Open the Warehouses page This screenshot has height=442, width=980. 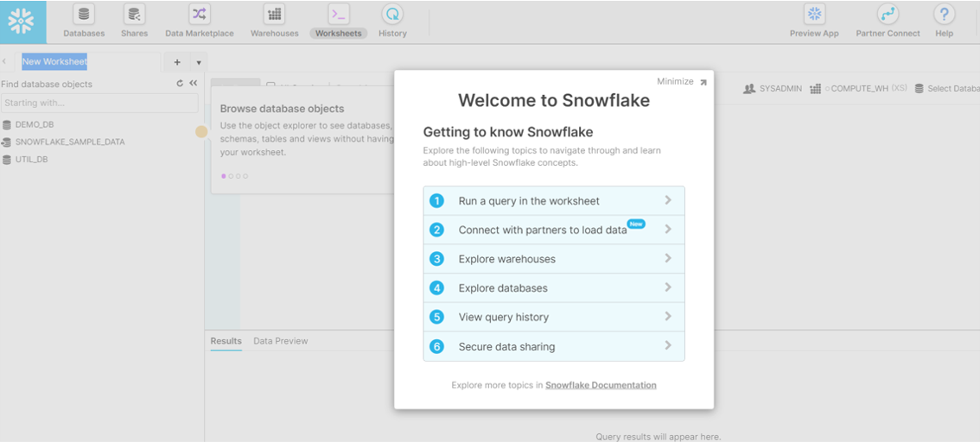pyautogui.click(x=274, y=22)
